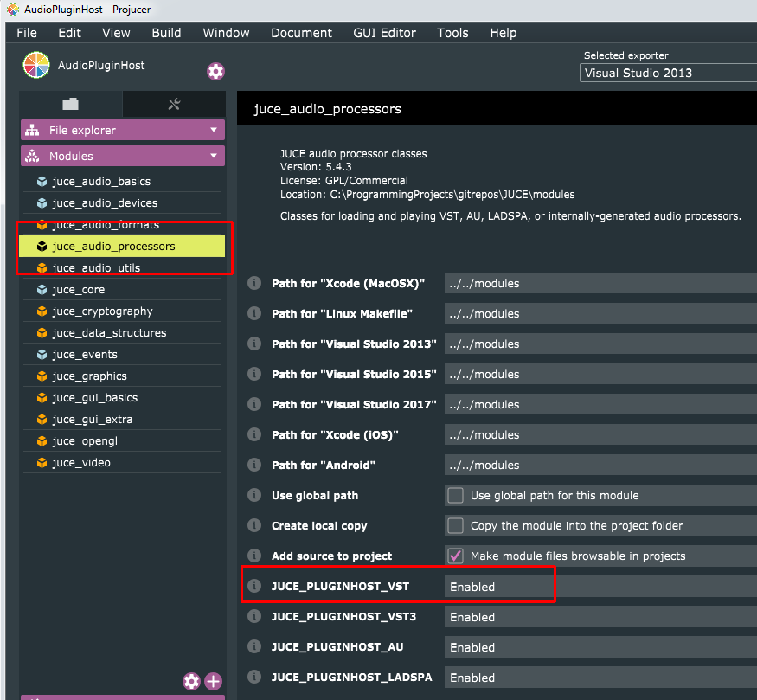Click the AudioPluginHost project logo icon

coord(36,65)
